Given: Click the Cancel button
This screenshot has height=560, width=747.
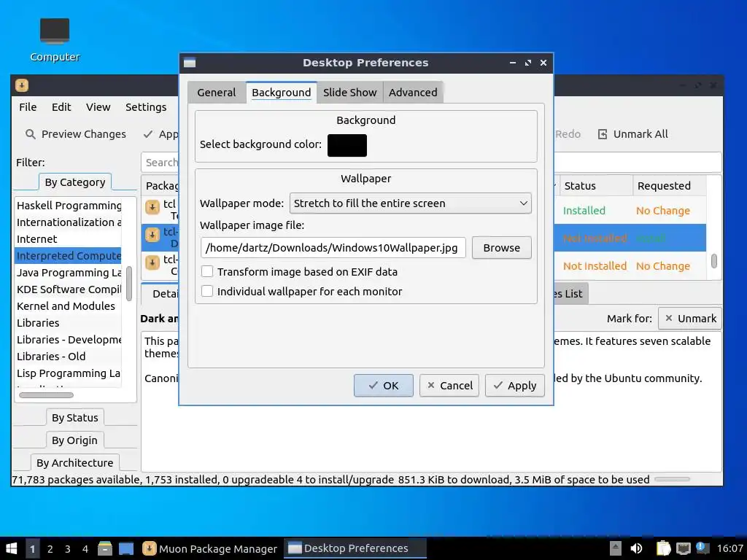Looking at the screenshot, I should click(x=449, y=385).
